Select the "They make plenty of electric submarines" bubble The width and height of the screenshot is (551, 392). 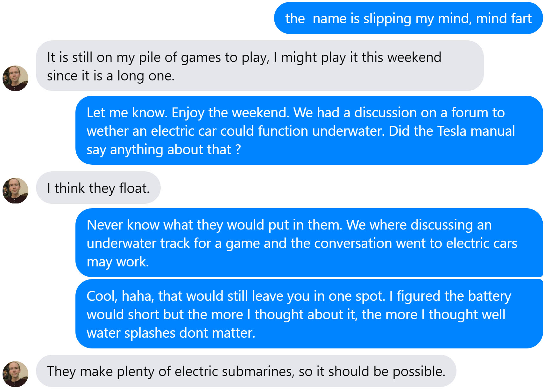coord(246,371)
